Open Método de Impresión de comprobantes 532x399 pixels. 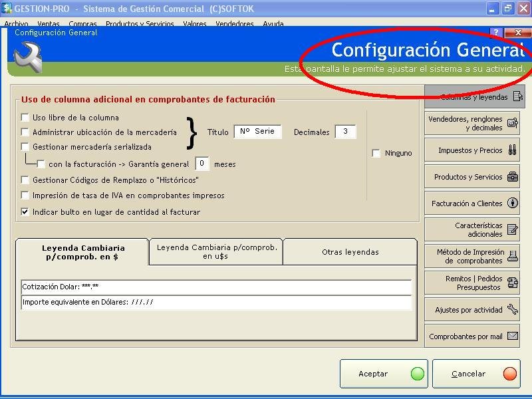pos(474,256)
